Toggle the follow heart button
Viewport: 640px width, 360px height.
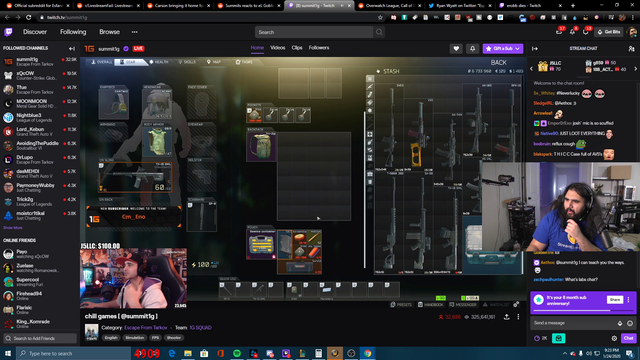click(x=456, y=49)
